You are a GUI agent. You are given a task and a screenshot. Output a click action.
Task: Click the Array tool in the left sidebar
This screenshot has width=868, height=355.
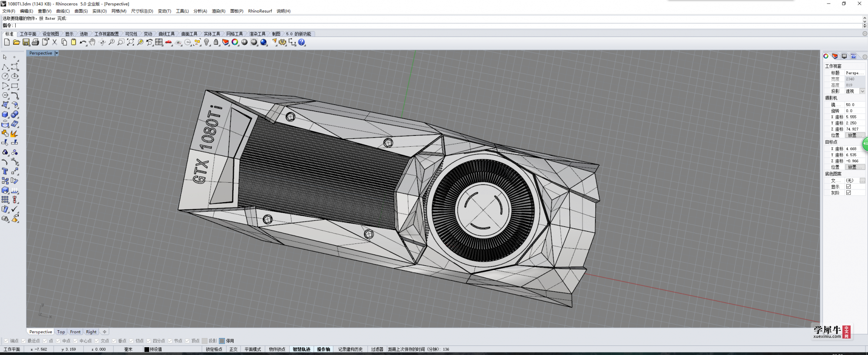pos(5,200)
